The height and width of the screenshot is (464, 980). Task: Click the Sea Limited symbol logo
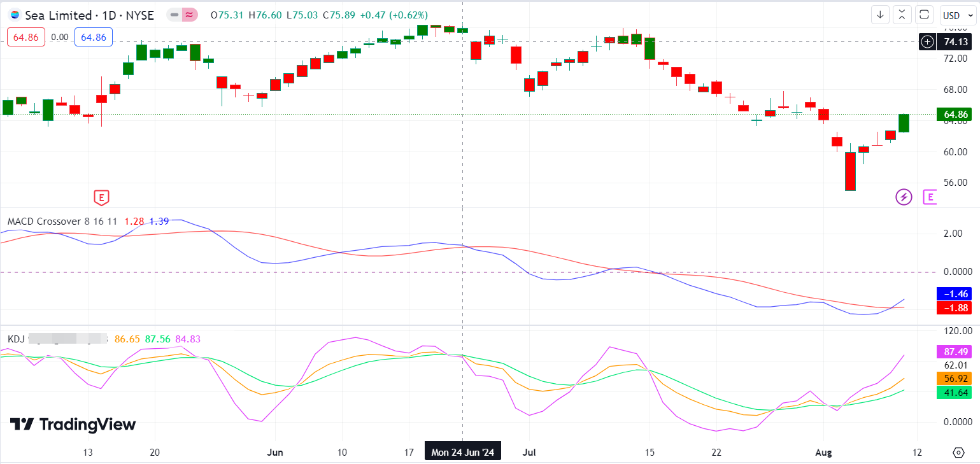click(15, 15)
